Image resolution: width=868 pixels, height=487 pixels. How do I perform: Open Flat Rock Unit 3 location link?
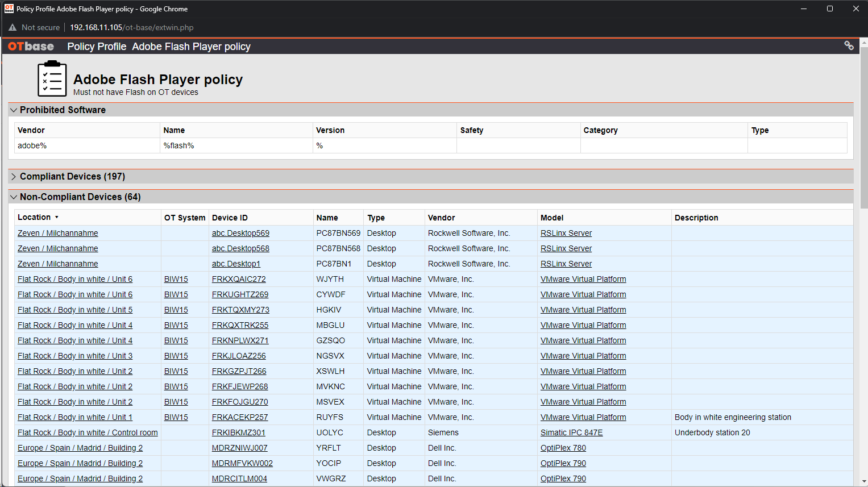75,356
